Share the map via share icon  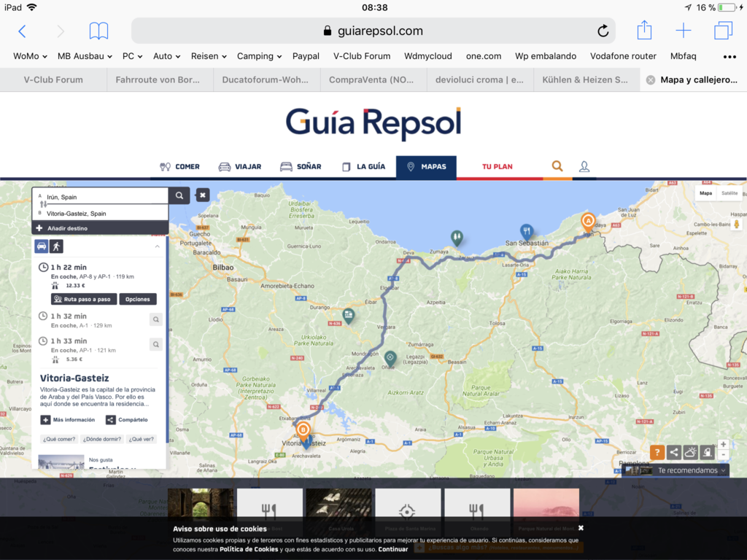673,452
